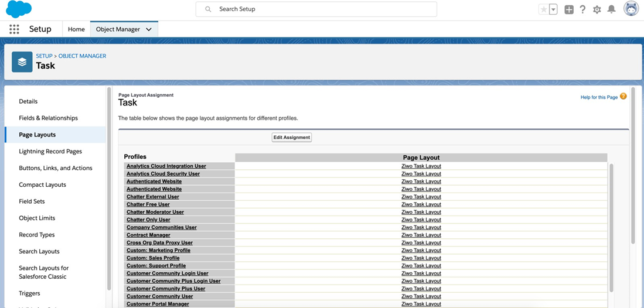The height and width of the screenshot is (308, 644).
Task: Expand the Object Manager tab chevron
Action: pos(149,29)
